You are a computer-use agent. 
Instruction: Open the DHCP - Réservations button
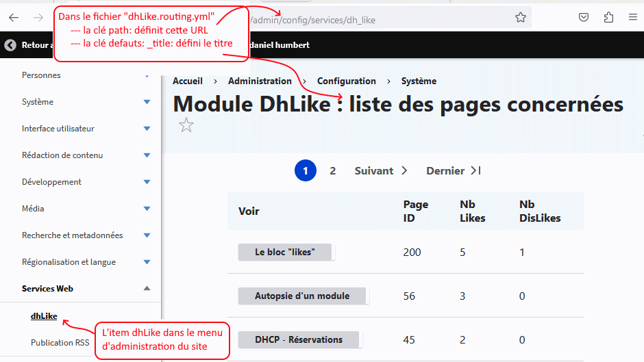[299, 340]
